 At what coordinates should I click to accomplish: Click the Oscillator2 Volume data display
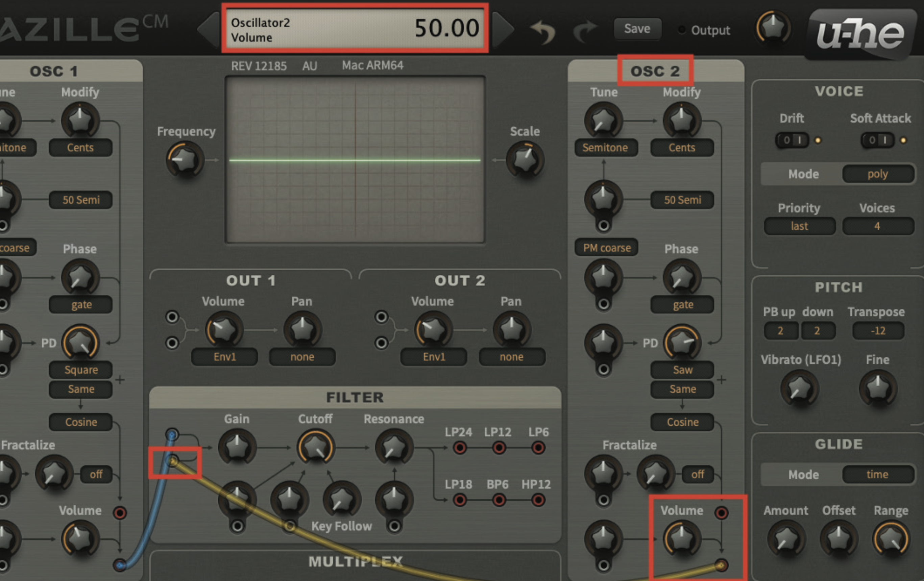pos(355,28)
